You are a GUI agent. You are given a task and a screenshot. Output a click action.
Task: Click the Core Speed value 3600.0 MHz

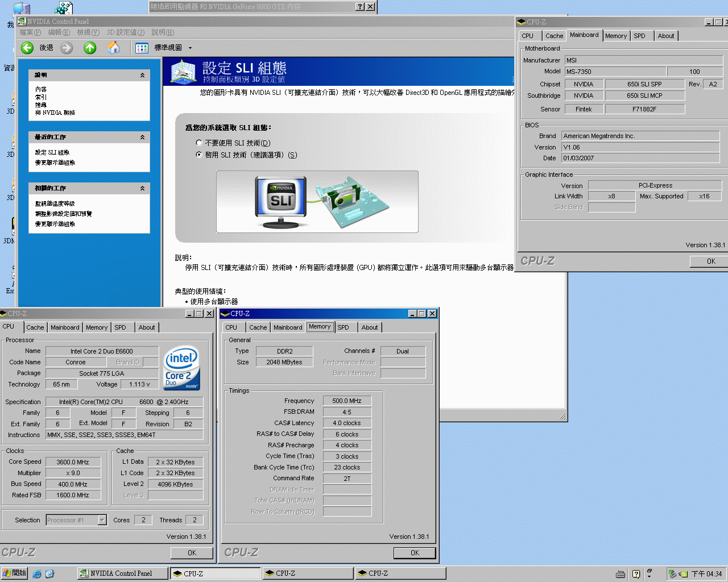pyautogui.click(x=73, y=462)
